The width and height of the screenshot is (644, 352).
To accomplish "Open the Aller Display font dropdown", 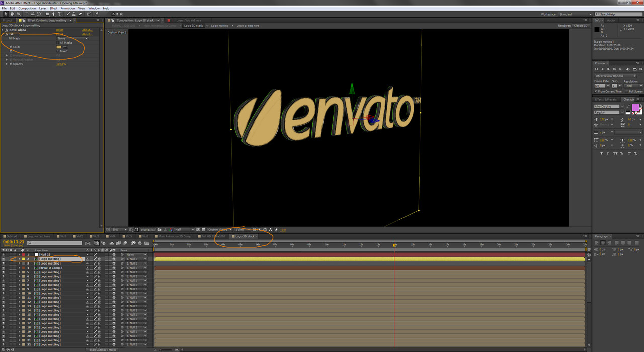I will [609, 106].
